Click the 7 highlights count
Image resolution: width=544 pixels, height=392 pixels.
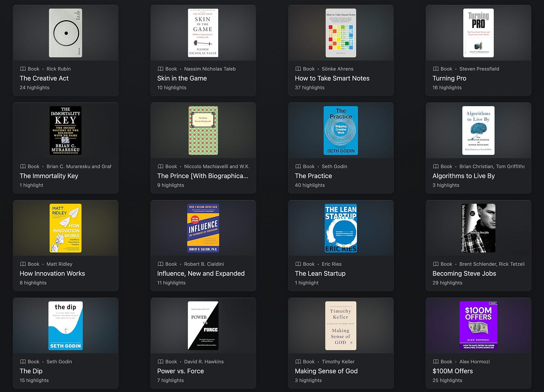coord(170,380)
